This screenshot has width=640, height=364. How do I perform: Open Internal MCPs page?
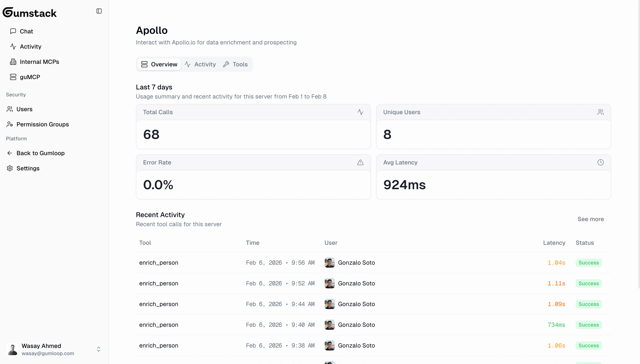(x=39, y=62)
